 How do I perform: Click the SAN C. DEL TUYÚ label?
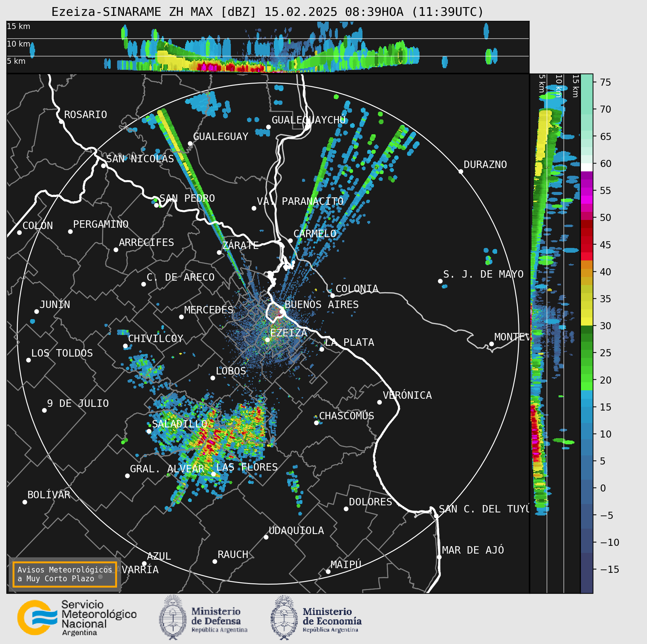tap(484, 509)
